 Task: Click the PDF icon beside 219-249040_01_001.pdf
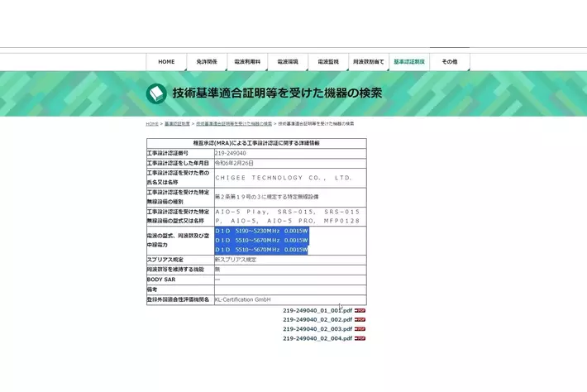(360, 310)
